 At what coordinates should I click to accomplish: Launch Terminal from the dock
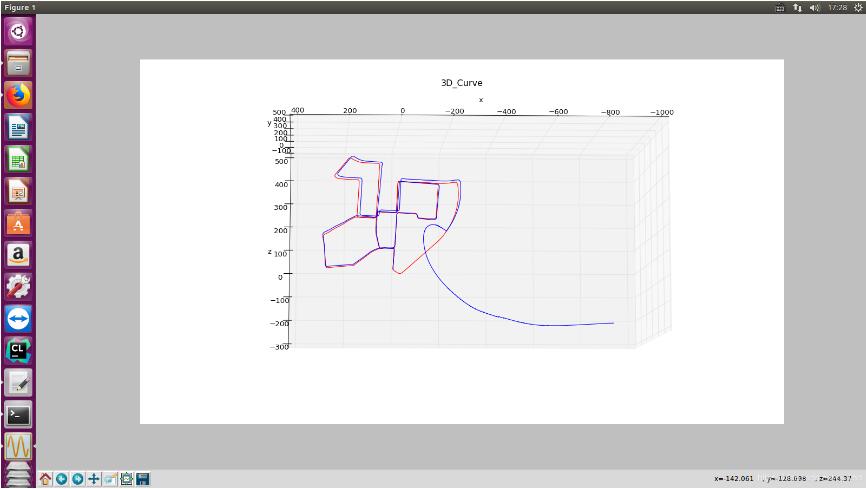18,414
